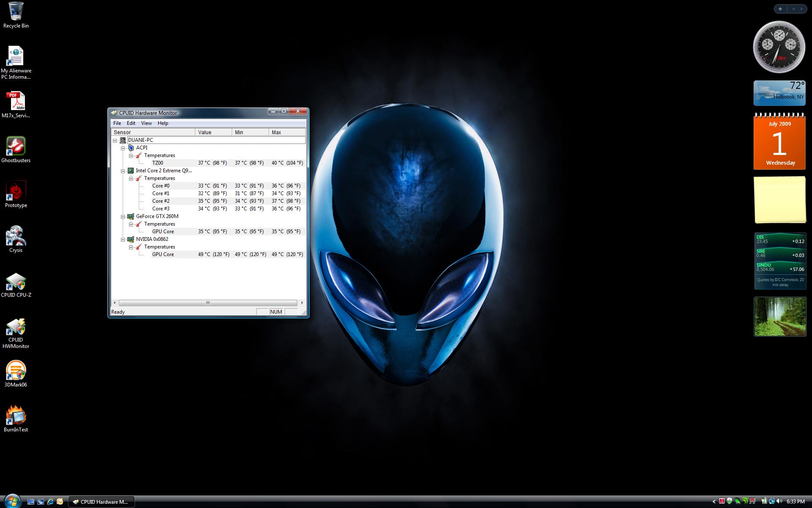
Task: Select the Core #2 sensor row
Action: pyautogui.click(x=228, y=201)
